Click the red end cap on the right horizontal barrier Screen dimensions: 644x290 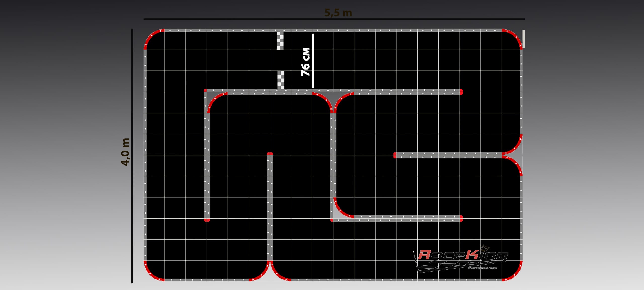point(395,155)
